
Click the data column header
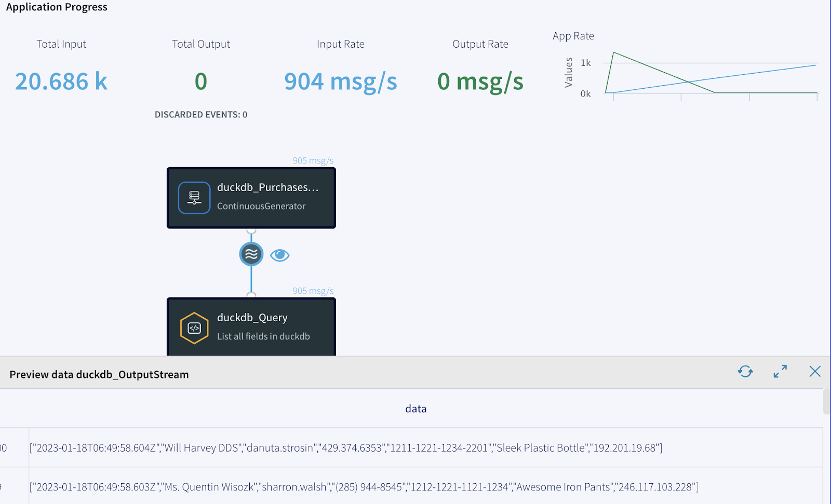(x=415, y=409)
